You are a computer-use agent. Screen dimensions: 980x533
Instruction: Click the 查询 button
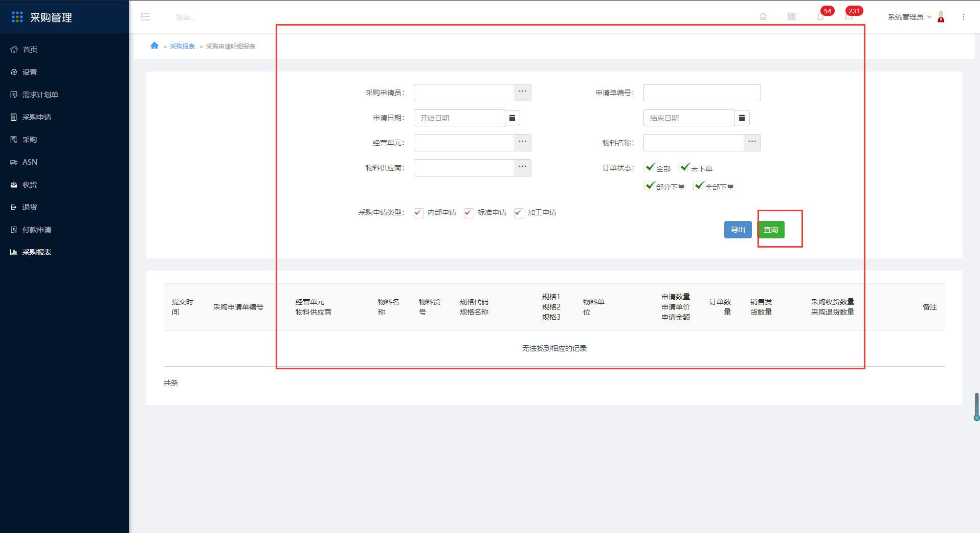pos(771,230)
